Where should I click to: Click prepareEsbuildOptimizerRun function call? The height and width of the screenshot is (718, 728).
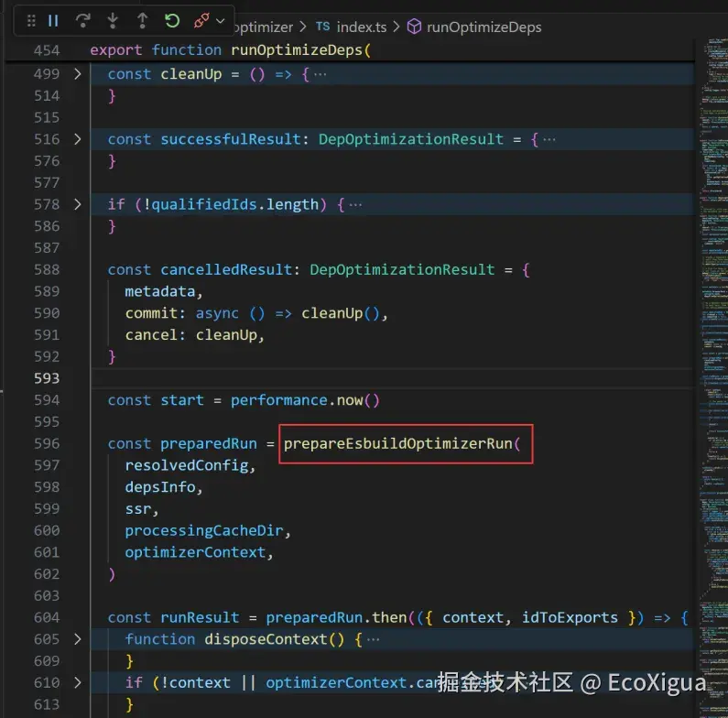tap(398, 443)
